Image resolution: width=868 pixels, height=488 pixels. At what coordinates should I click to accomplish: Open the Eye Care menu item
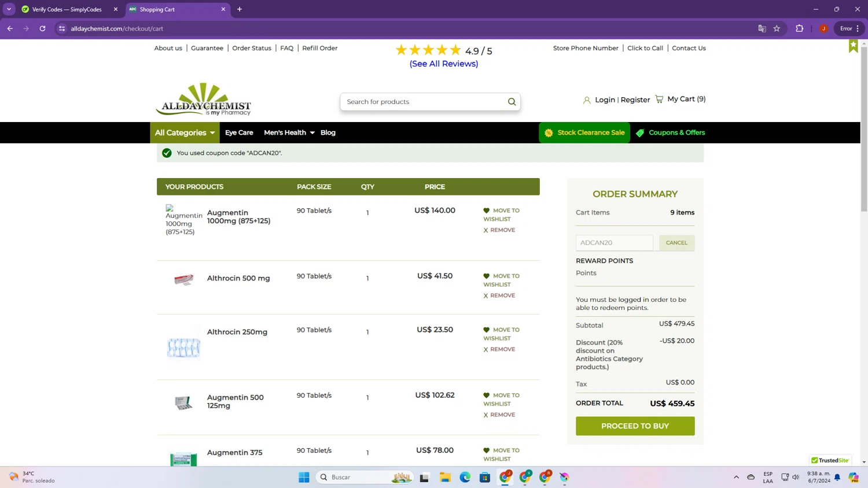pos(239,133)
